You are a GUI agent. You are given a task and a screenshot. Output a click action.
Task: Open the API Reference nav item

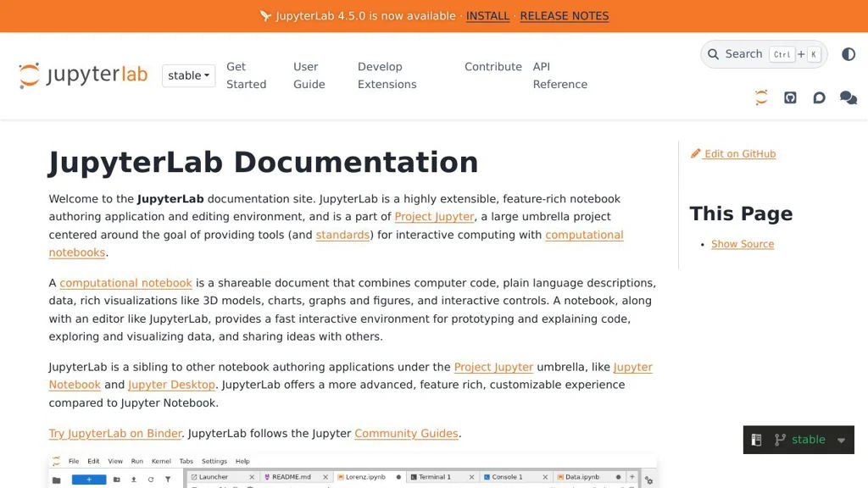559,75
